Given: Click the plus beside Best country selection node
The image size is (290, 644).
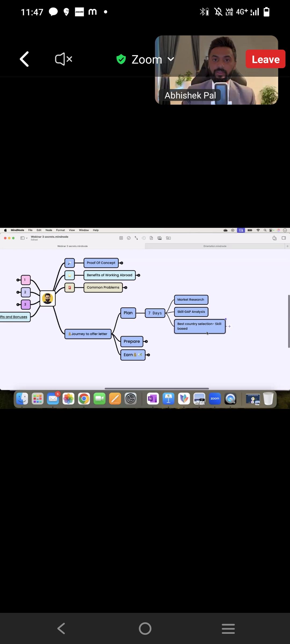Looking at the screenshot, I should tap(230, 327).
